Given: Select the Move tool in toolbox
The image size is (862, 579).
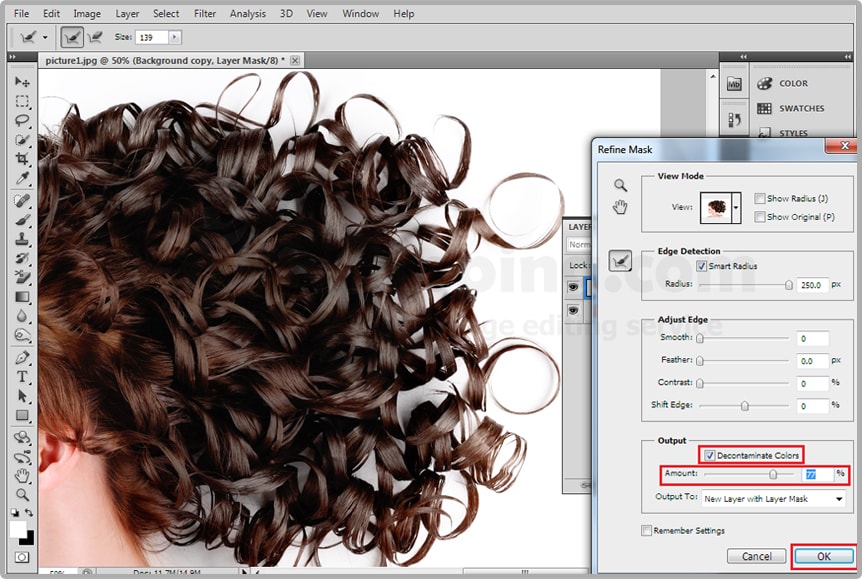Looking at the screenshot, I should click(22, 82).
